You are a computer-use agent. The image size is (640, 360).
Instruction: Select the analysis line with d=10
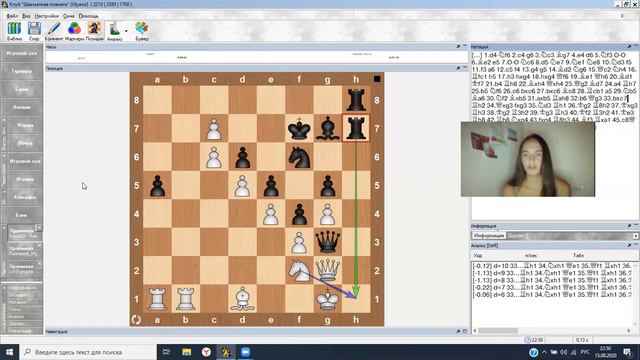tap(553, 266)
